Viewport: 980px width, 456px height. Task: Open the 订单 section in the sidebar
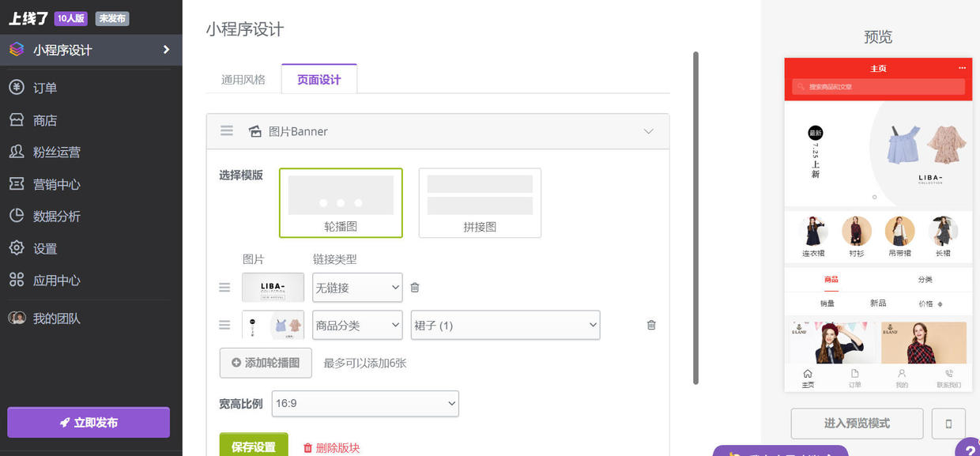[x=44, y=87]
